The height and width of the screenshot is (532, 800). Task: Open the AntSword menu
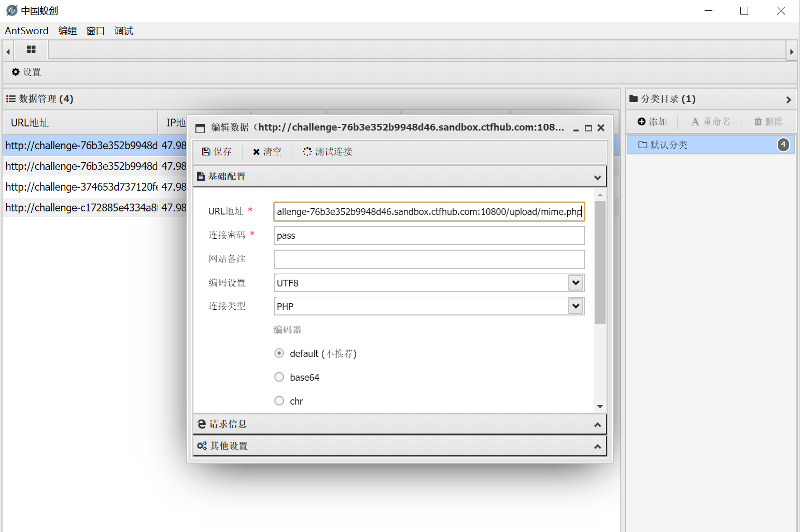(26, 31)
